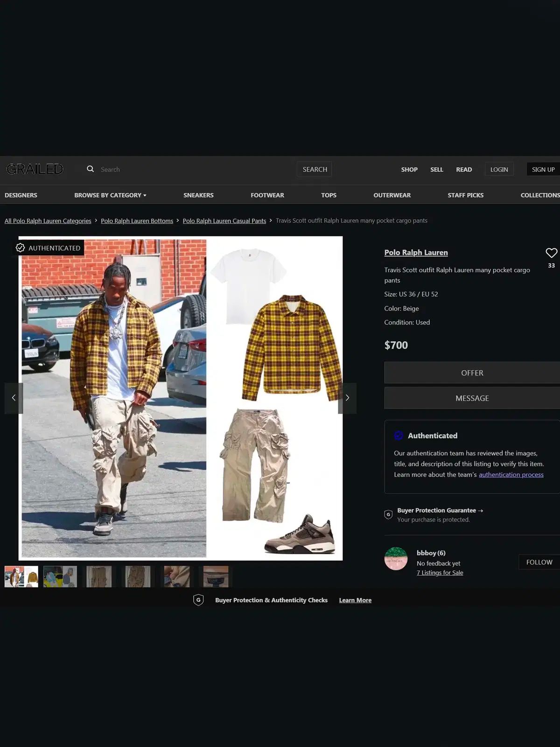
Task: Click the search magnifier icon
Action: click(90, 169)
